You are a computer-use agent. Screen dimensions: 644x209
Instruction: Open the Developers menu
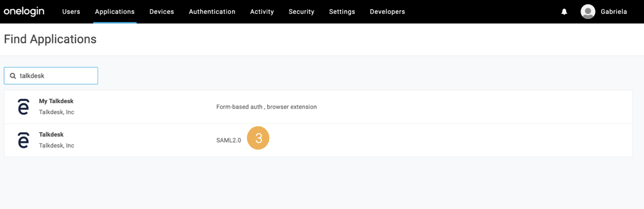pos(387,12)
